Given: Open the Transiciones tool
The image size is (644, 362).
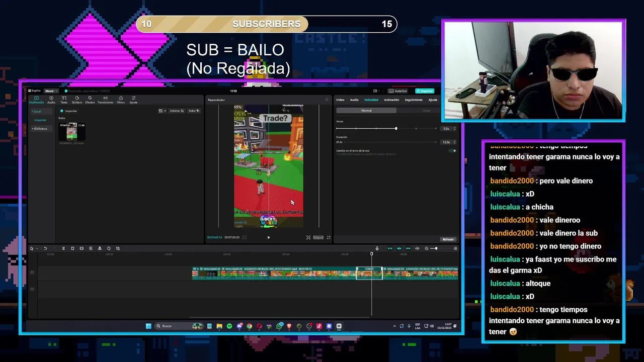Looking at the screenshot, I should coord(105,100).
